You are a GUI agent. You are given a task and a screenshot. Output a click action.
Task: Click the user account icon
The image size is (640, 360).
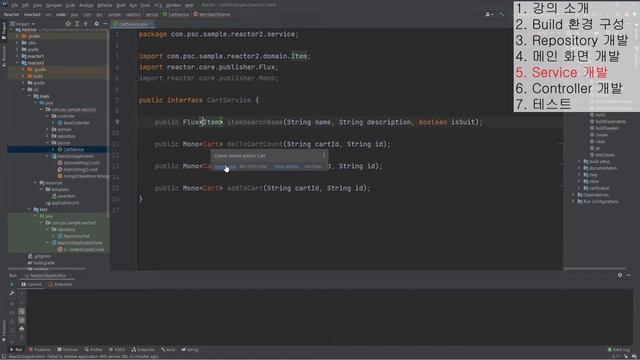tap(489, 14)
